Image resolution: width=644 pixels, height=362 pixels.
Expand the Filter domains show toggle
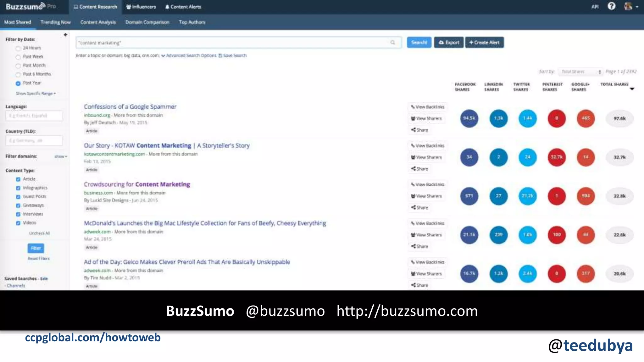pos(61,156)
